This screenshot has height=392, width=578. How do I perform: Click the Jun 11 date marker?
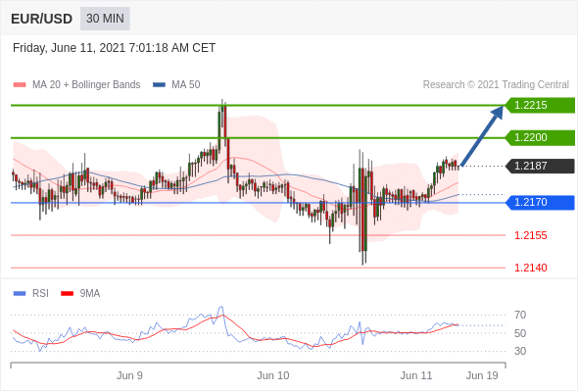click(416, 375)
